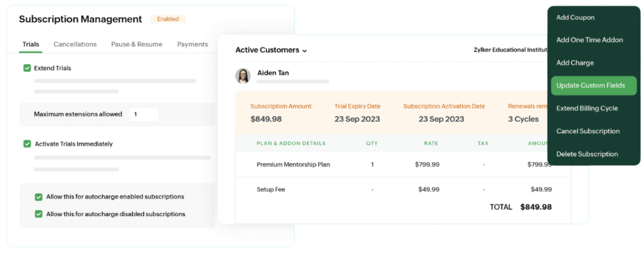Click Zylker Educational Institute organization name

click(x=510, y=49)
